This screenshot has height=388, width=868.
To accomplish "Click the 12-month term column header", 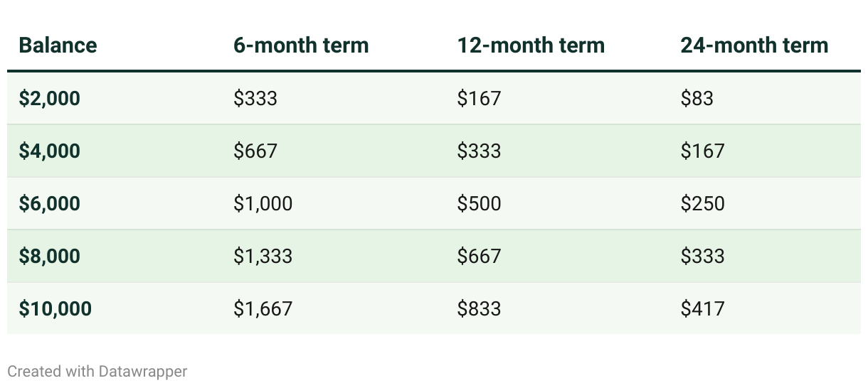I will [x=531, y=45].
